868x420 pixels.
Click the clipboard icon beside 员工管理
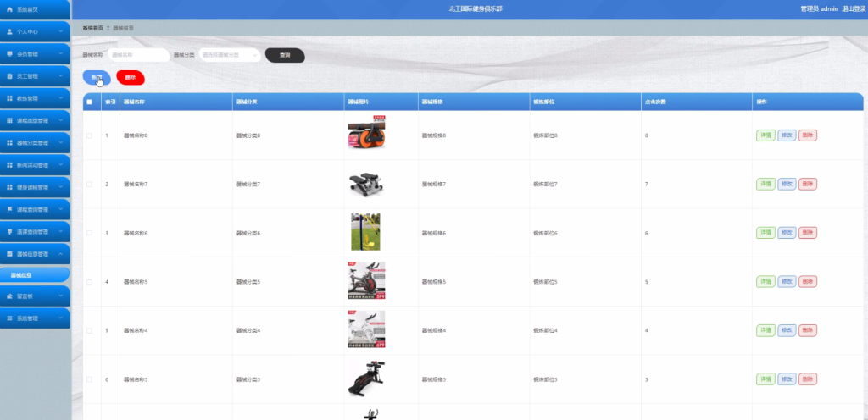[x=9, y=76]
